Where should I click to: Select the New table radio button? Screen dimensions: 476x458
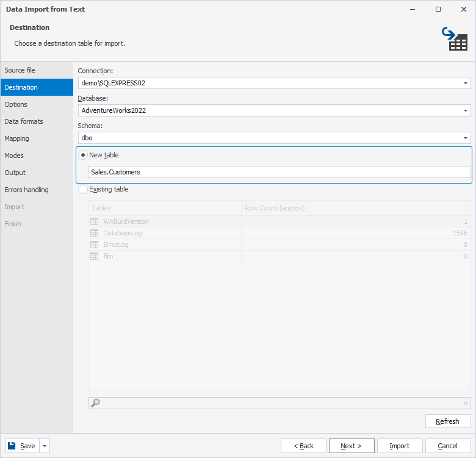[83, 155]
